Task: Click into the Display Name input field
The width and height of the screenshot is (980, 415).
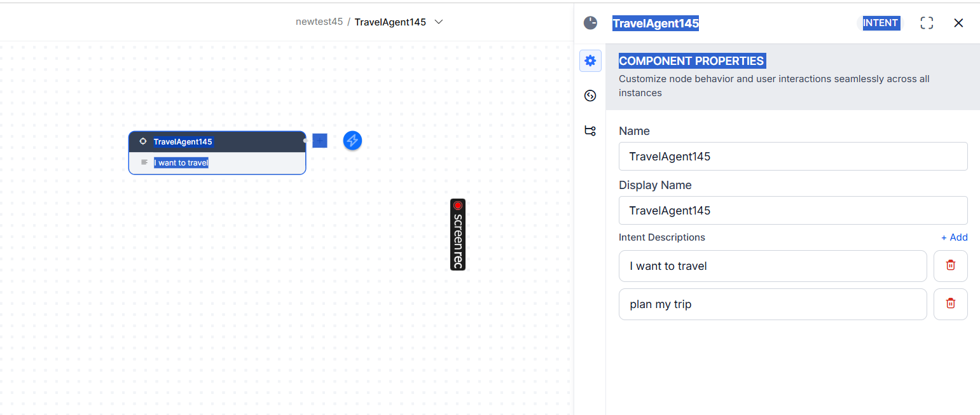Action: pyautogui.click(x=792, y=210)
